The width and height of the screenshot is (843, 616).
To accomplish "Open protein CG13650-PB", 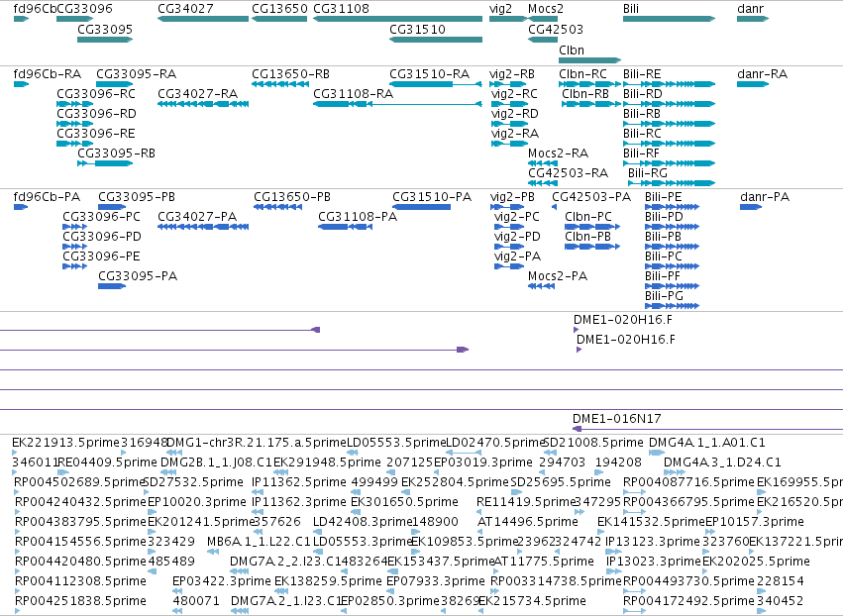I will (277, 207).
